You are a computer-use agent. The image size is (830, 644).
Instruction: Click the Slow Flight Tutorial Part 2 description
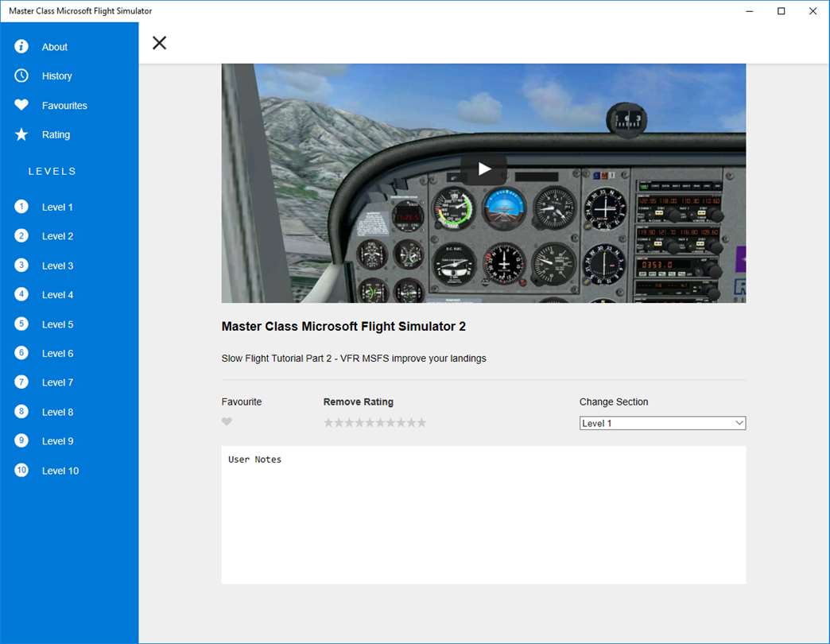[354, 359]
